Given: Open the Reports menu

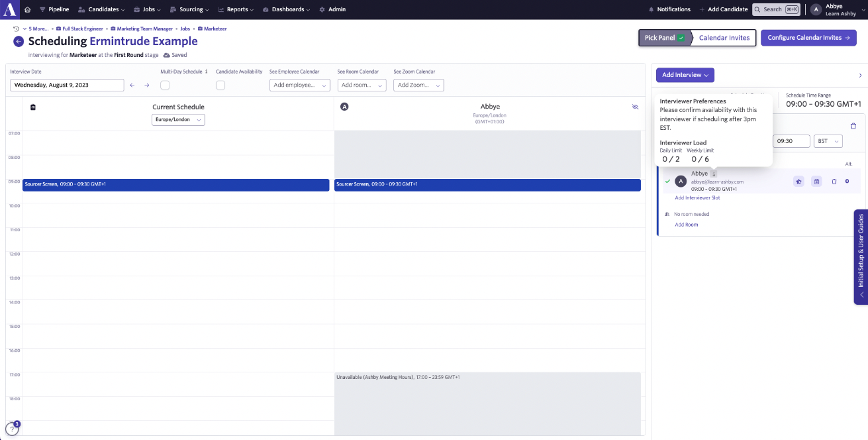Looking at the screenshot, I should tap(236, 10).
